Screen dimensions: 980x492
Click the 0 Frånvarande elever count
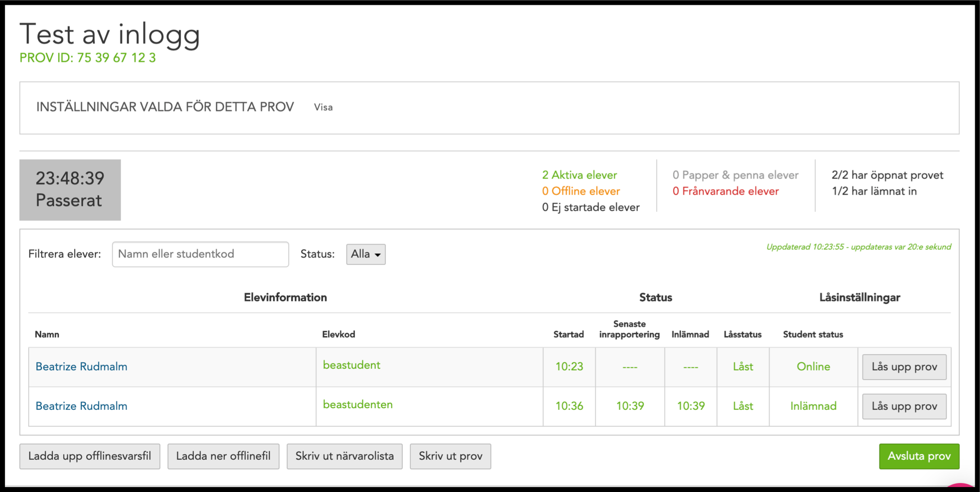(x=726, y=191)
